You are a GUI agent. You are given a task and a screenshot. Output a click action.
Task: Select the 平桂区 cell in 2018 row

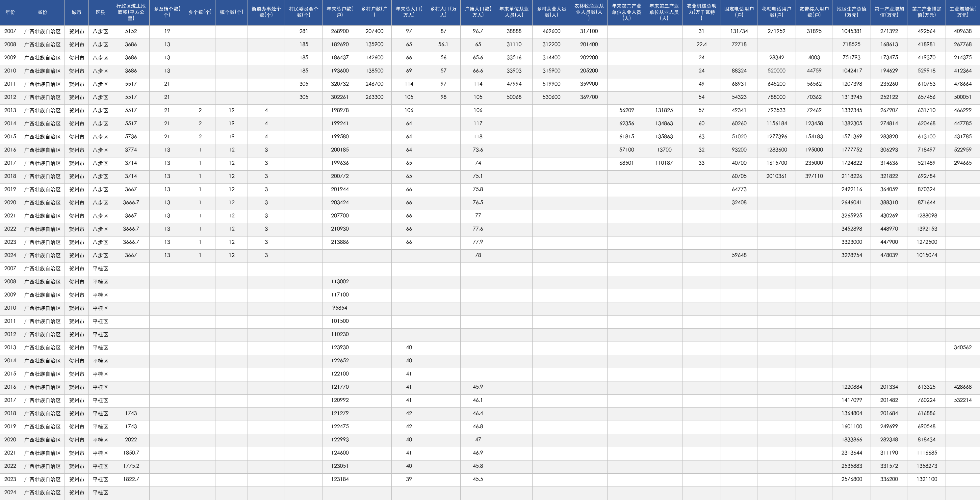click(x=100, y=414)
